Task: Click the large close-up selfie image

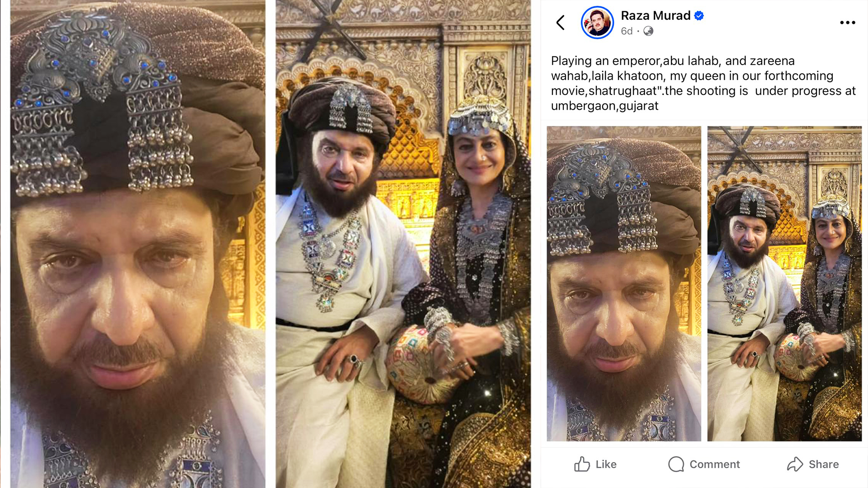Action: [x=138, y=244]
